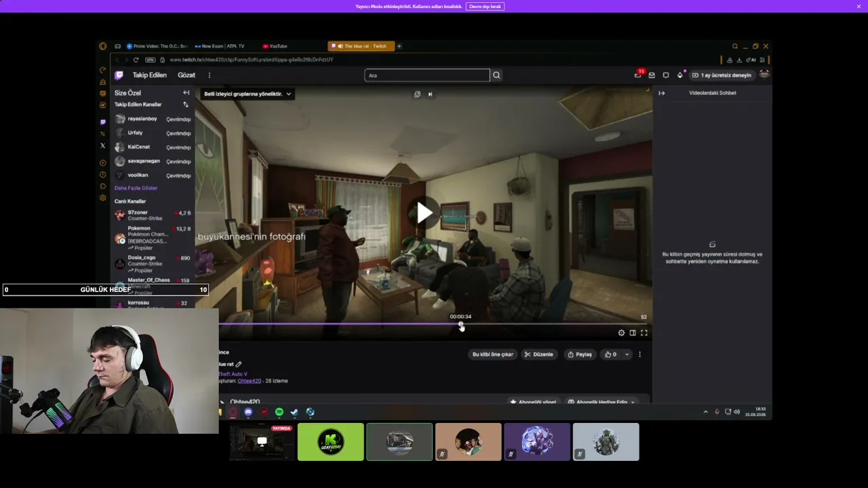The height and width of the screenshot is (488, 868).
Task: Click the Bu klibi öne çıkar button
Action: pos(493,354)
